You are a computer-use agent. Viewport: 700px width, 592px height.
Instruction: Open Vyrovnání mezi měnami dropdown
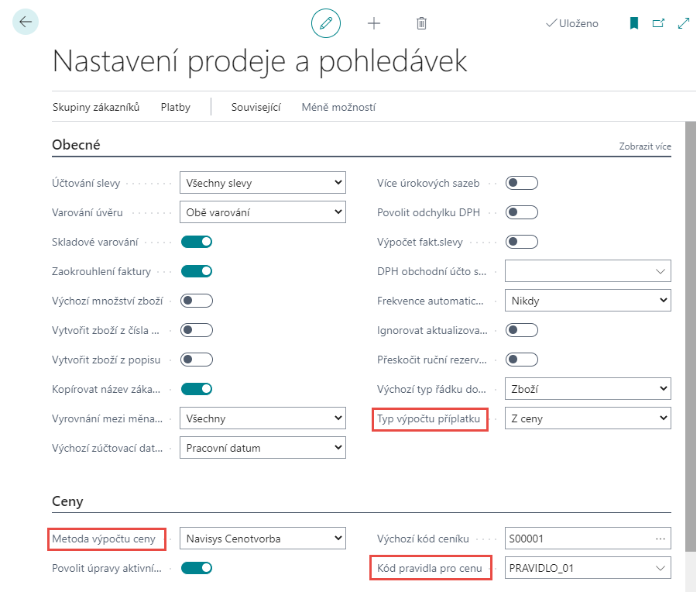(262, 418)
